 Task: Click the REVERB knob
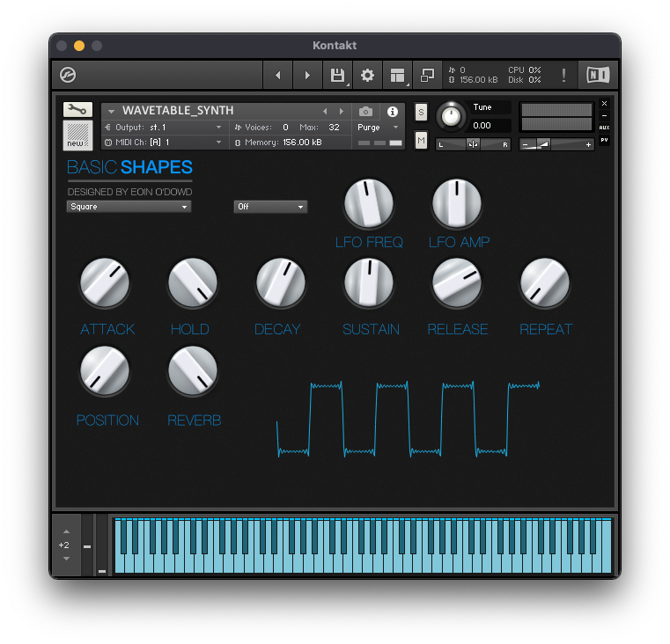pos(193,371)
